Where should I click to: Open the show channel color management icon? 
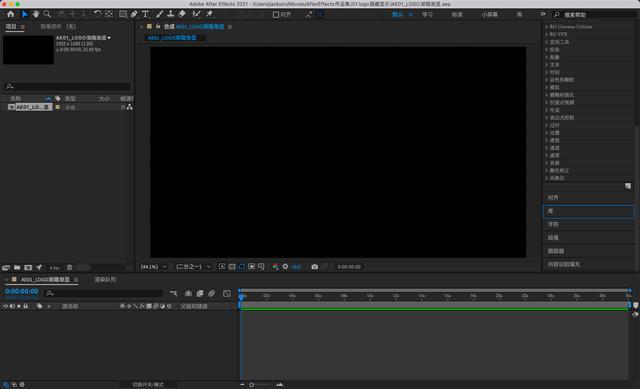(276, 267)
